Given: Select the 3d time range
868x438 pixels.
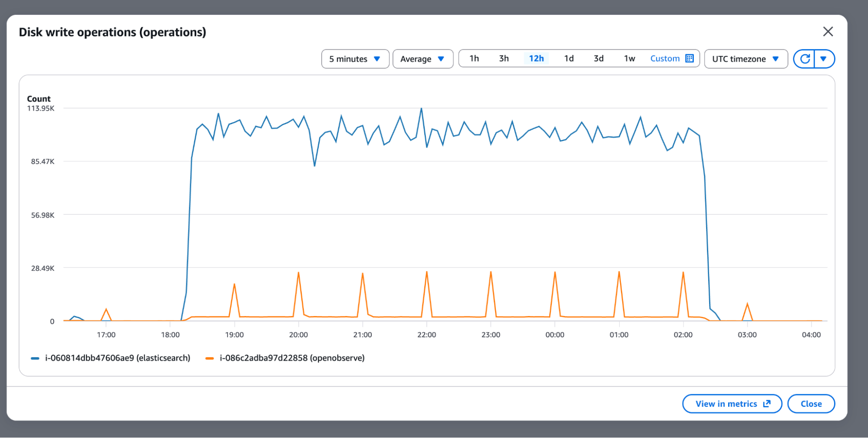Looking at the screenshot, I should coord(599,59).
